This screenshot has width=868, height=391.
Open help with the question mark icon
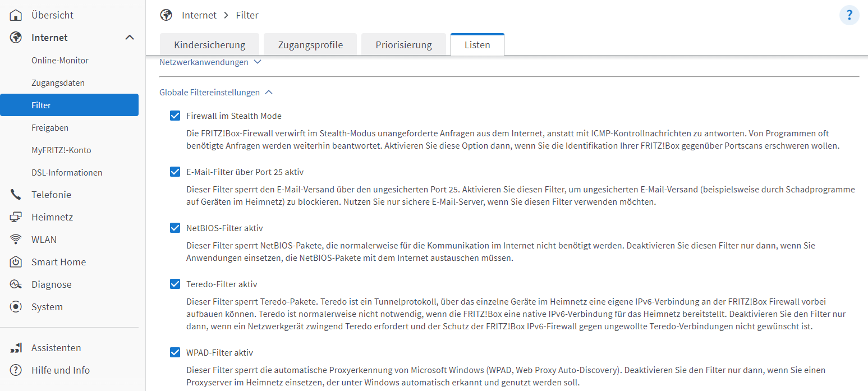pyautogui.click(x=849, y=15)
